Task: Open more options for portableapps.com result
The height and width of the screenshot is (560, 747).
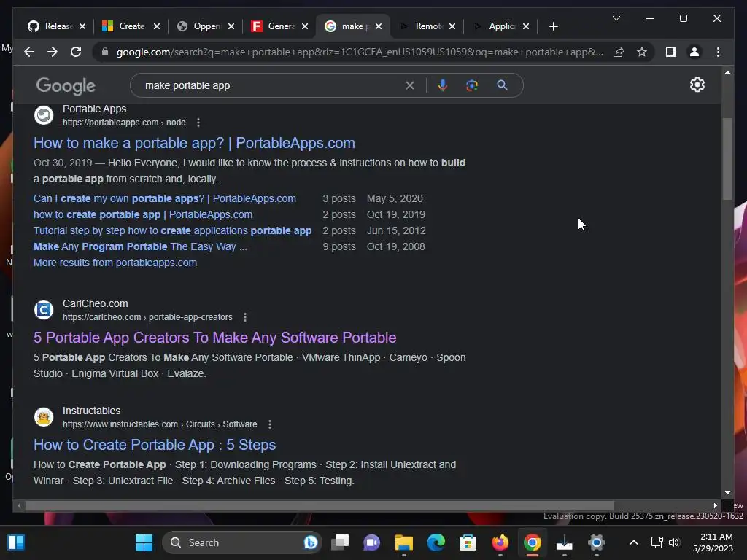Action: click(x=198, y=122)
